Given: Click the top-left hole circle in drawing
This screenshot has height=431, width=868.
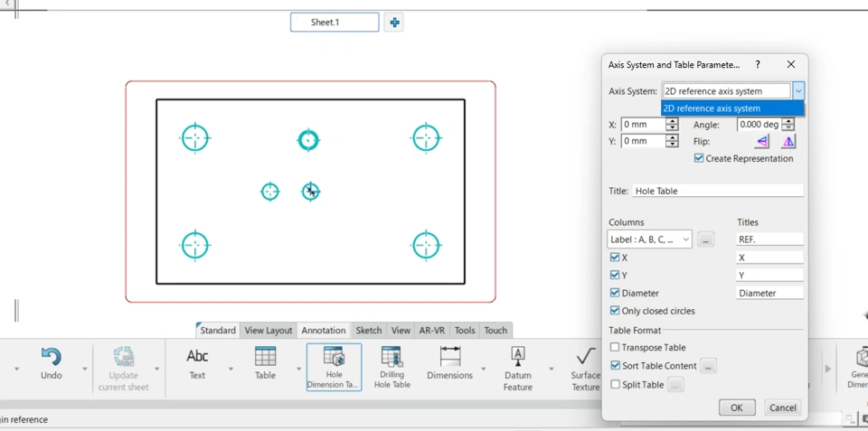Looking at the screenshot, I should [x=195, y=137].
